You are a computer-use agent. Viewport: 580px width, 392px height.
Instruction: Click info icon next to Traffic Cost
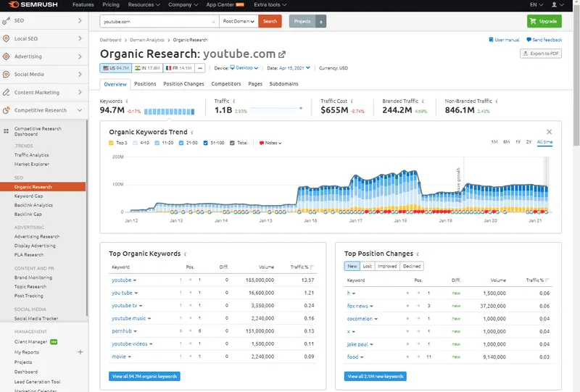coord(352,101)
